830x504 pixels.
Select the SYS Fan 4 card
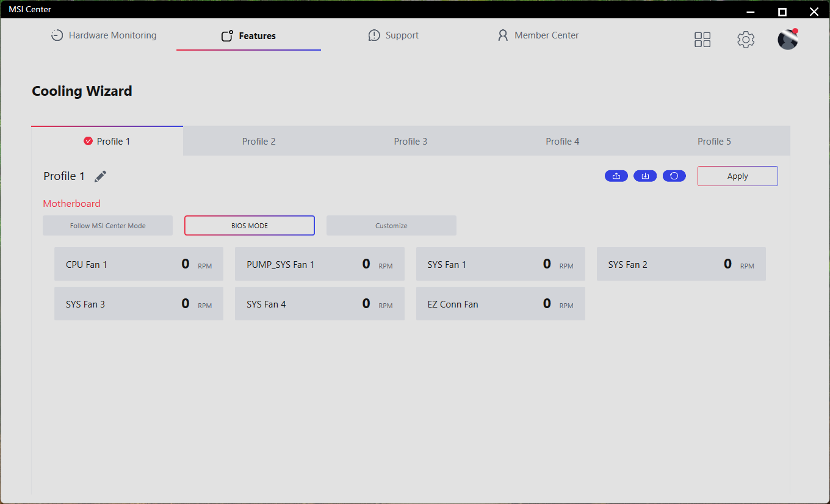(320, 304)
